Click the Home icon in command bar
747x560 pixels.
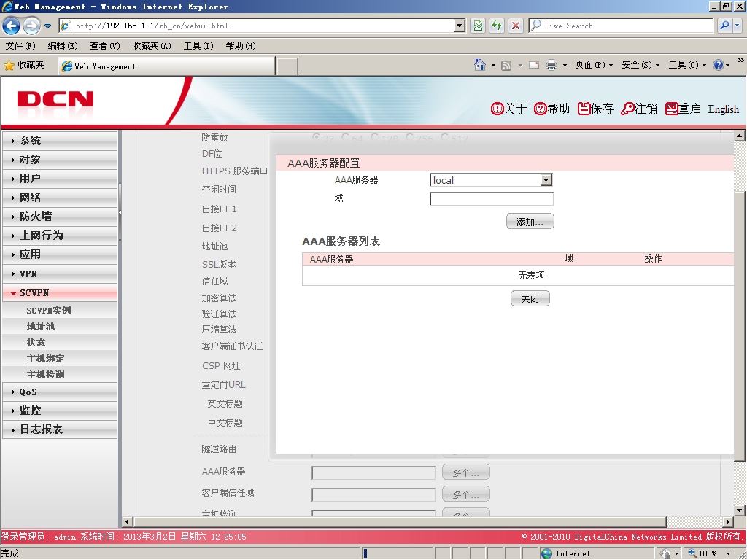tap(480, 65)
